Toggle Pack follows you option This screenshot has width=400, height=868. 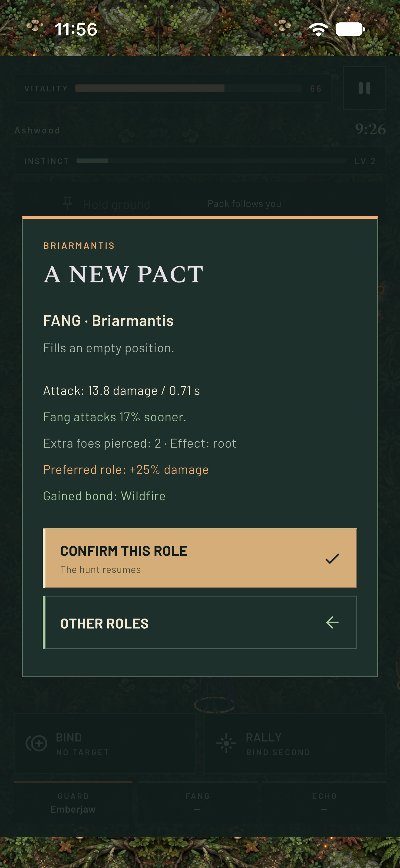[x=244, y=203]
